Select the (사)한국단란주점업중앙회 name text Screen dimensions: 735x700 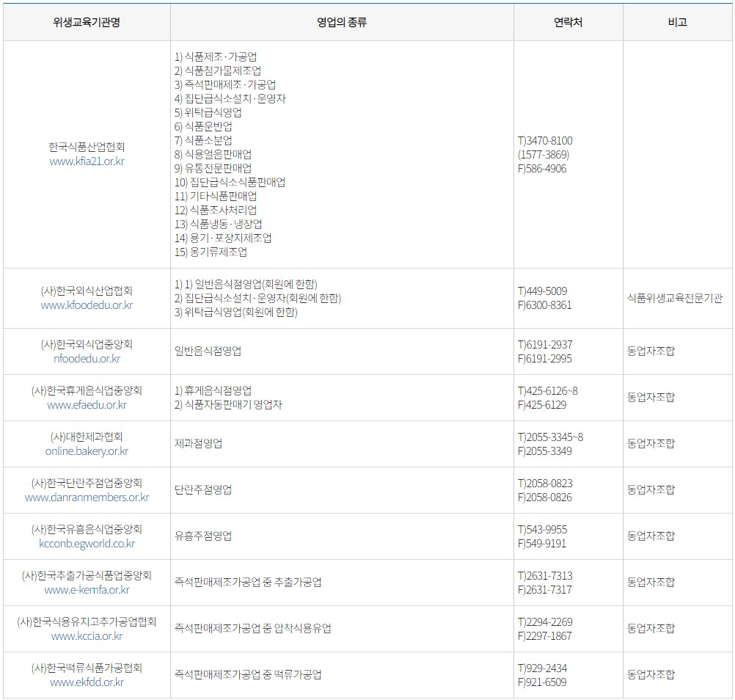[87, 484]
